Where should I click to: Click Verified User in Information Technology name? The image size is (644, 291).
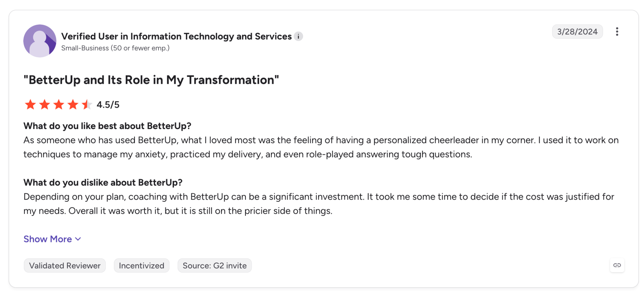(x=176, y=36)
